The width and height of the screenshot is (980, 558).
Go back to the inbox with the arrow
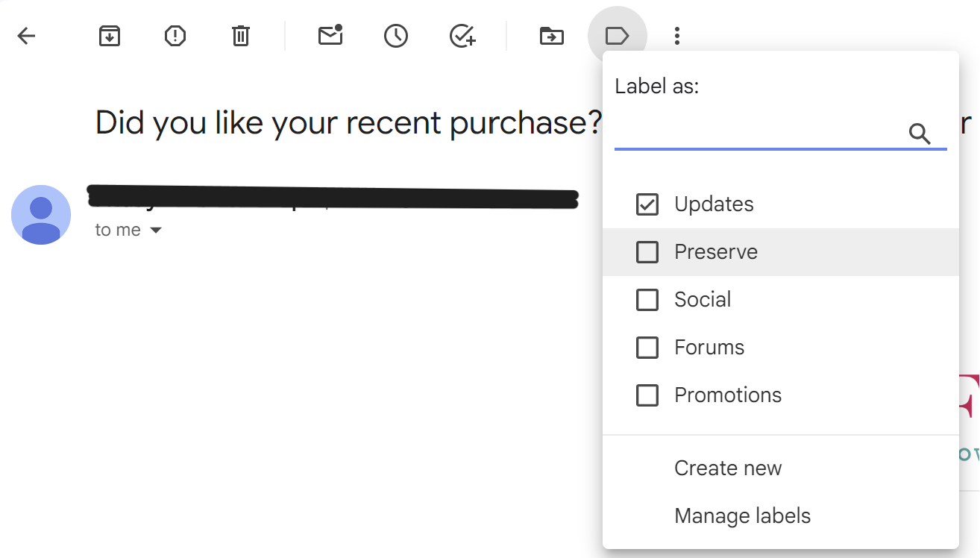(26, 36)
